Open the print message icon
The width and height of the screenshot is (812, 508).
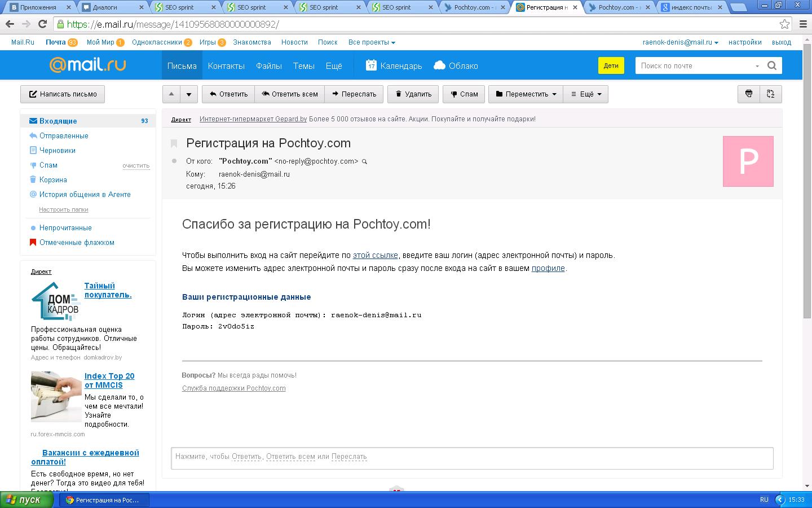coord(749,94)
